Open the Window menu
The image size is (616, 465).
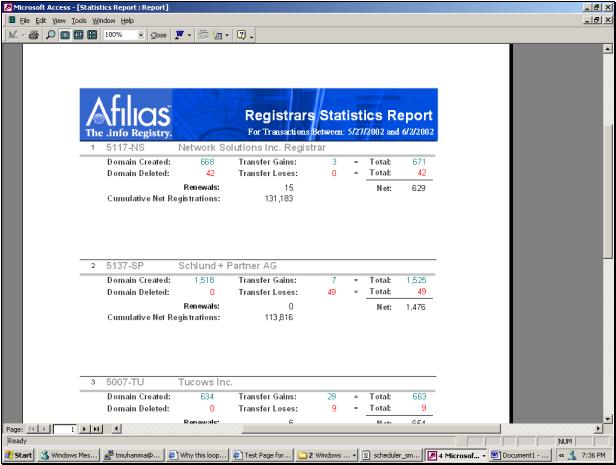[x=104, y=20]
